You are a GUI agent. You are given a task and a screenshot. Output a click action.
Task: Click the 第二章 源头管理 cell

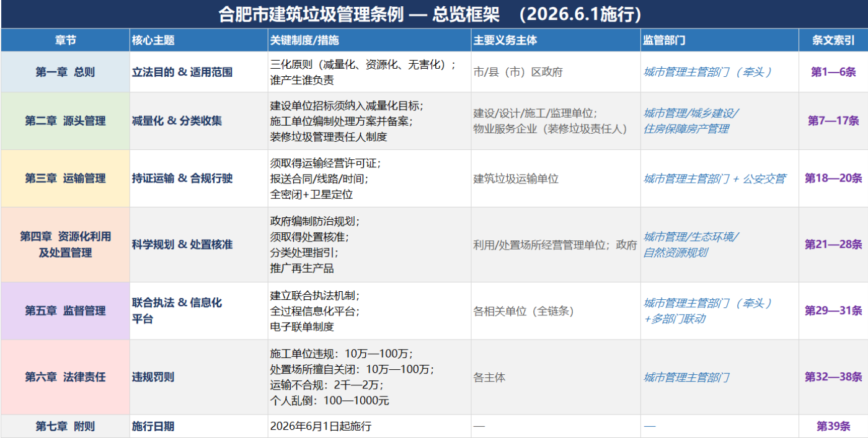tap(65, 121)
